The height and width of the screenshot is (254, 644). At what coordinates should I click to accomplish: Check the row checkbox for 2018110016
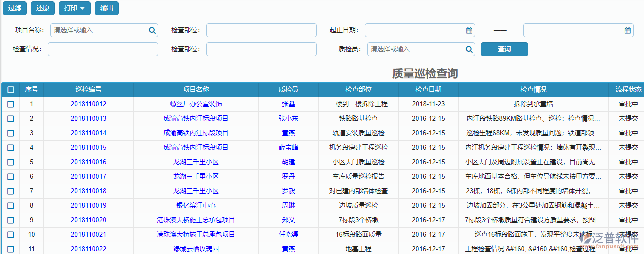(10, 162)
